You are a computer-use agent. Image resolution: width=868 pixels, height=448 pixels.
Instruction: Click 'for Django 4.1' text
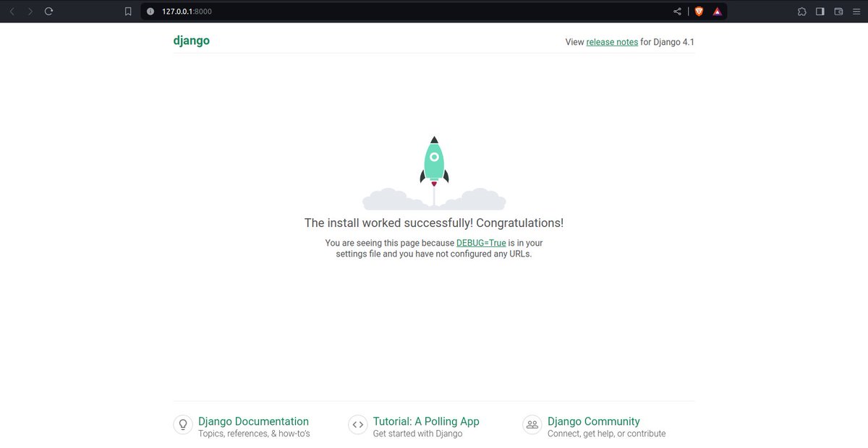pos(668,42)
